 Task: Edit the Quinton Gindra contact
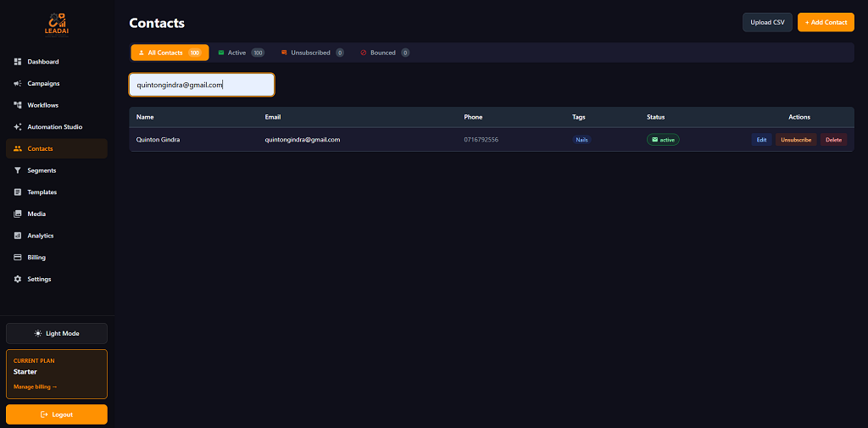[x=761, y=140]
